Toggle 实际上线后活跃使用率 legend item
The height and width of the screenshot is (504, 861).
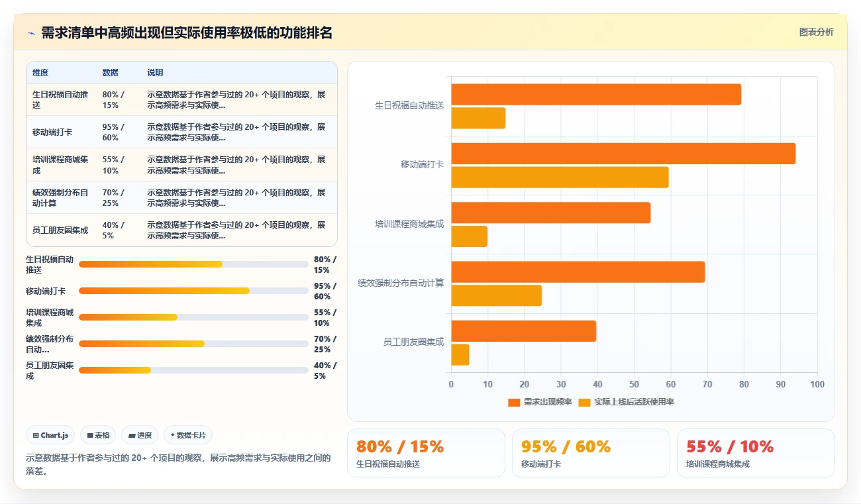pos(626,402)
